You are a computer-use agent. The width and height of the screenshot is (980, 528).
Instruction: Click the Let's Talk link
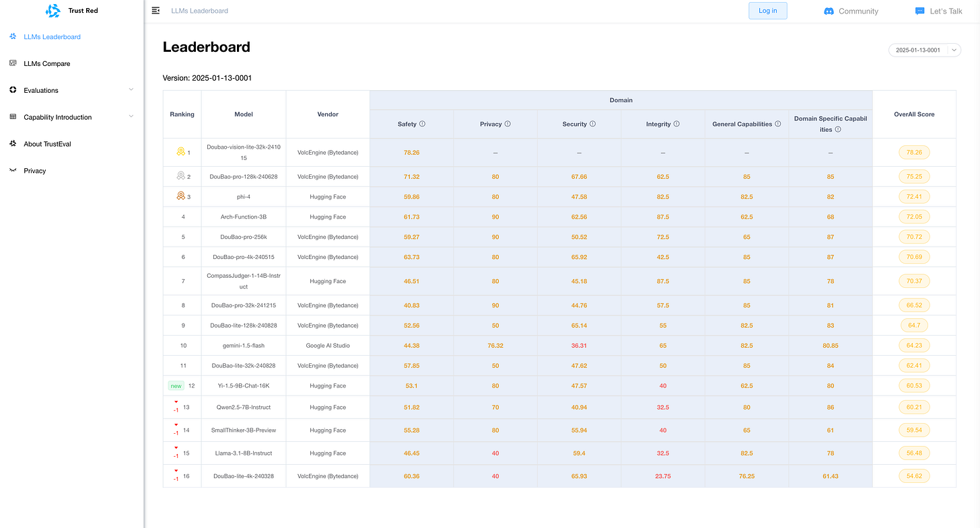tap(946, 11)
